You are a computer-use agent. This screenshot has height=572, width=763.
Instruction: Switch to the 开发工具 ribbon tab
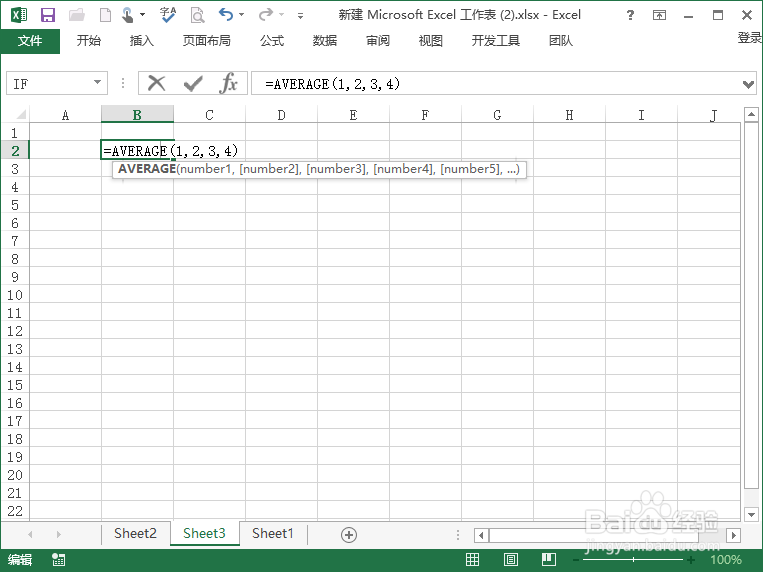click(495, 41)
